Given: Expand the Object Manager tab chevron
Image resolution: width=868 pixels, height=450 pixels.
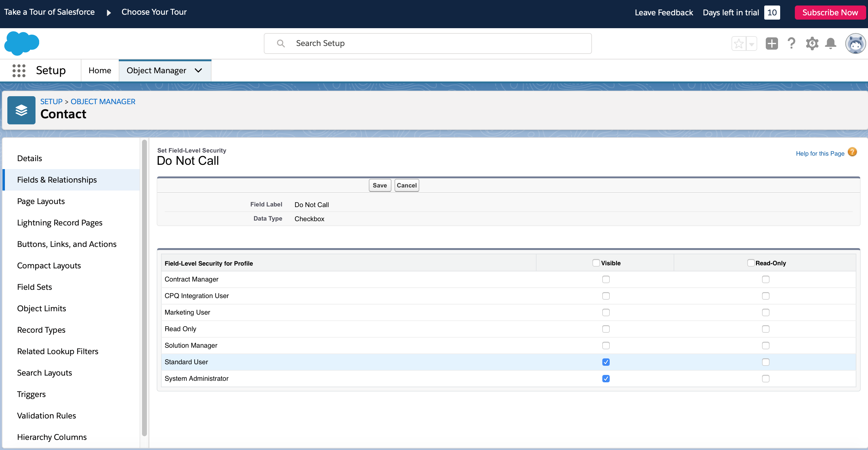Looking at the screenshot, I should [x=198, y=70].
